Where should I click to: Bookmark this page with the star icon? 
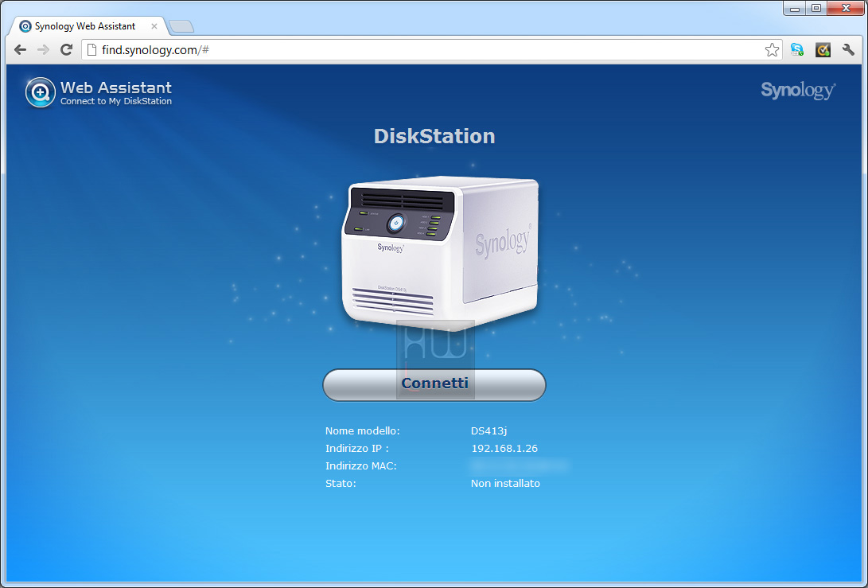pos(772,50)
